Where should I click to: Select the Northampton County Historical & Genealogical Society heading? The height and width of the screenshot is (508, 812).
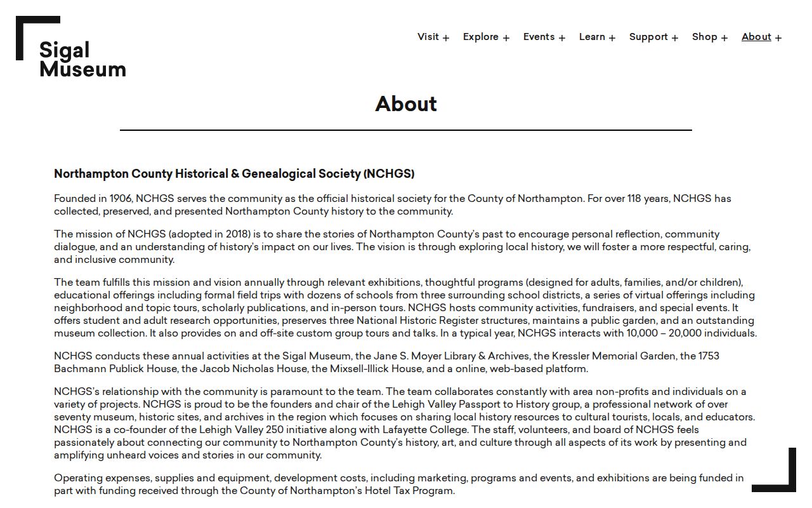point(234,173)
